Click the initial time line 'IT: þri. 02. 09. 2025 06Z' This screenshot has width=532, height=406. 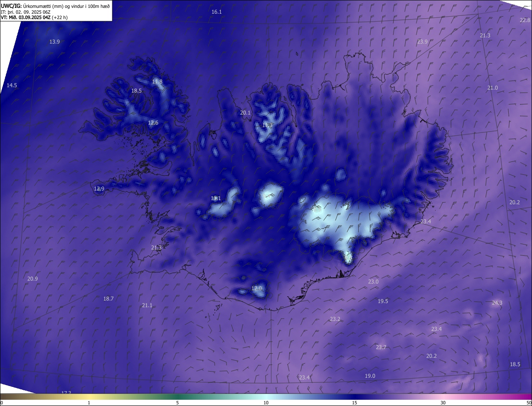tap(26, 12)
